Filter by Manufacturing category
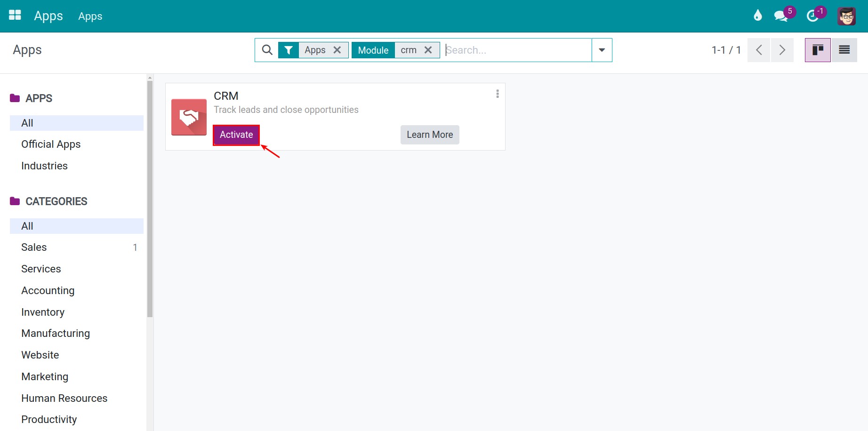 [x=77, y=334]
